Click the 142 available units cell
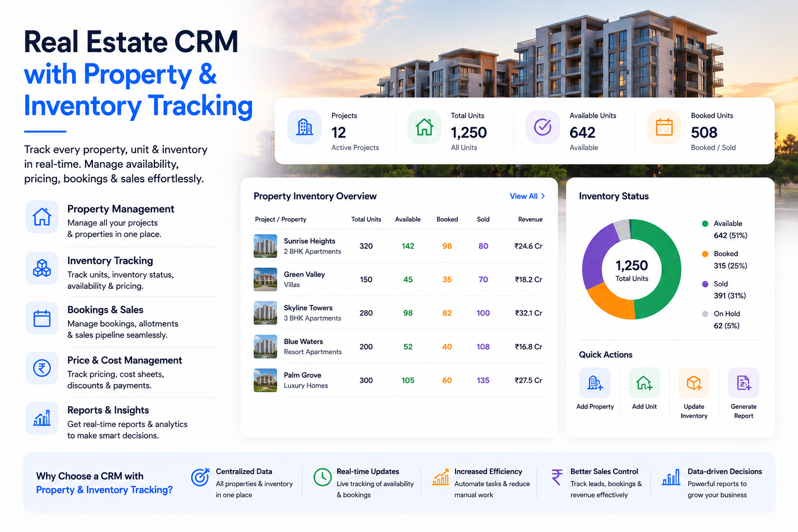Screen dimensions: 798x532 coord(408,246)
